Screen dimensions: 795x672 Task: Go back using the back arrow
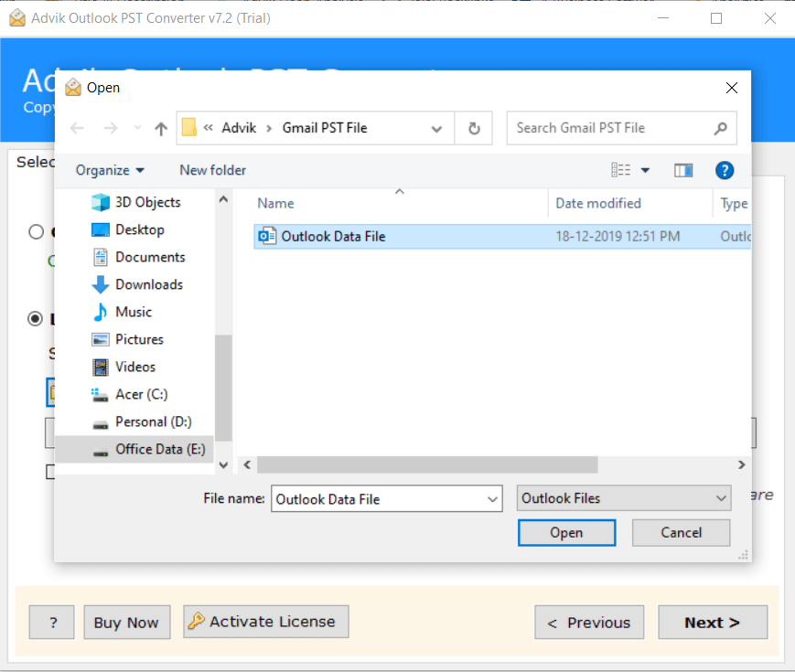coord(77,128)
